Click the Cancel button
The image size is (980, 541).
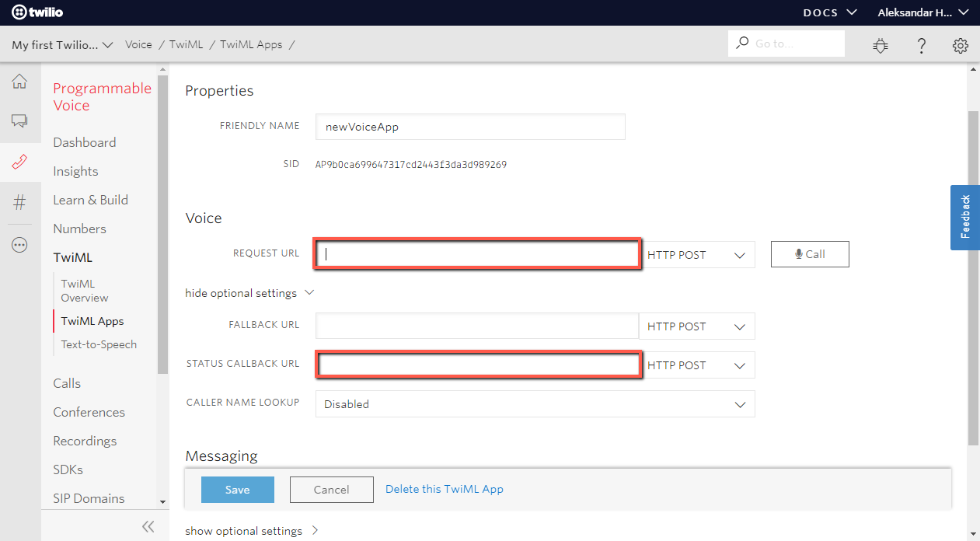pos(332,490)
